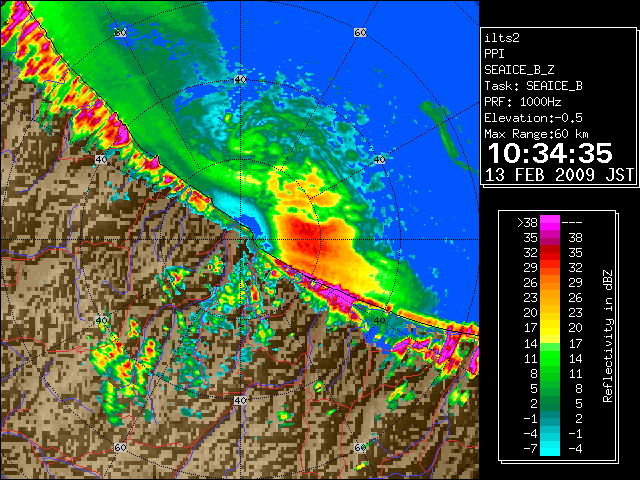Pick the yellow band in the reflectivity scale
This screenshot has width=640, height=480.
click(550, 329)
